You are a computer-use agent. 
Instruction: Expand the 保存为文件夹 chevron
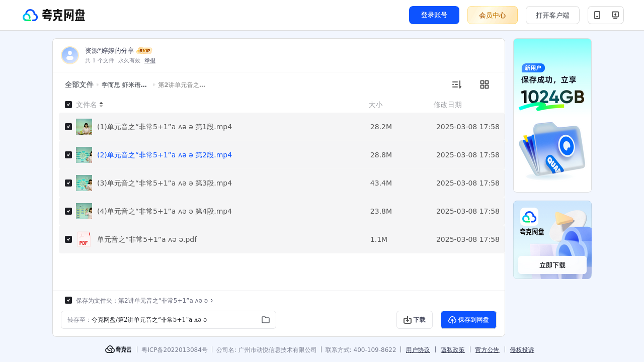pyautogui.click(x=212, y=301)
